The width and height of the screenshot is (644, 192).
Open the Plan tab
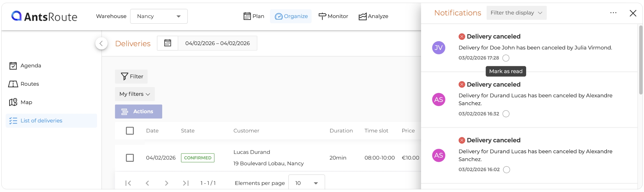(254, 16)
